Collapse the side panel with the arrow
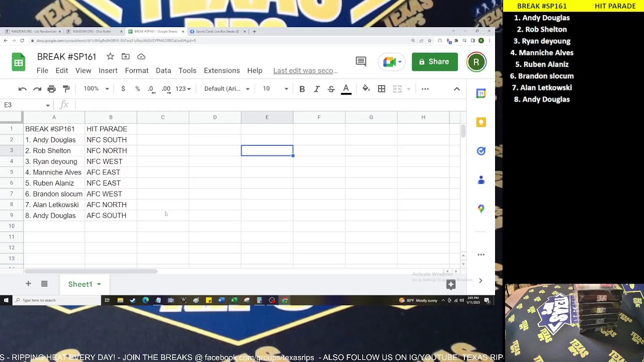 pos(480,281)
